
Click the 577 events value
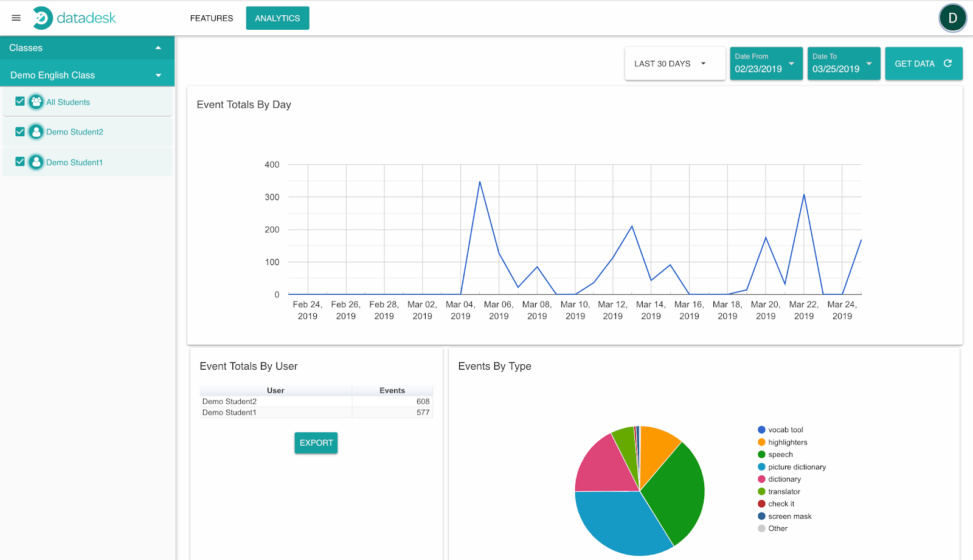tap(423, 412)
